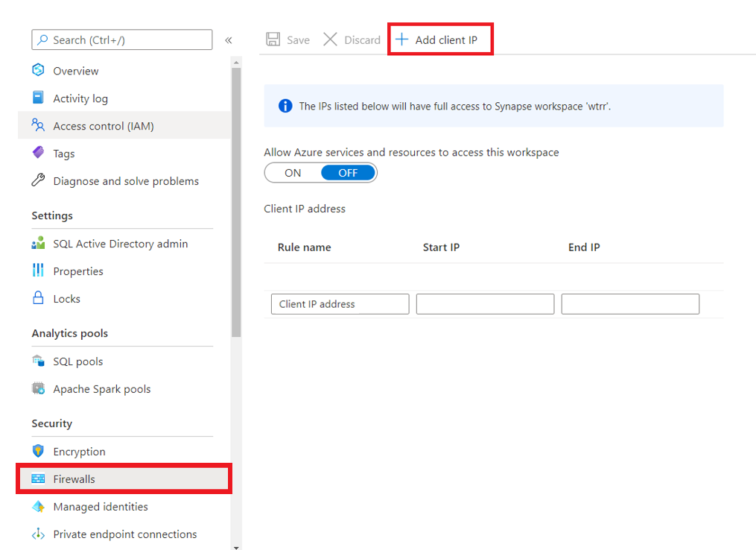Click the Activity log book icon

tap(38, 98)
